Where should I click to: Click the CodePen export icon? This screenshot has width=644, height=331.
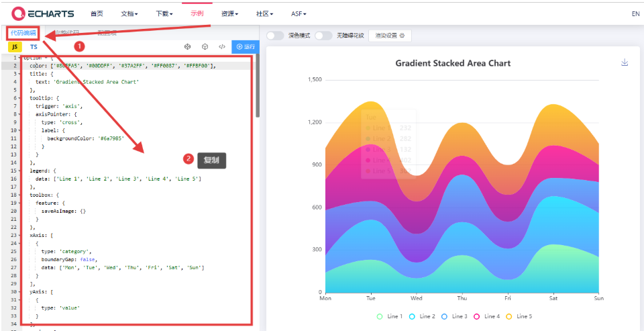click(188, 47)
